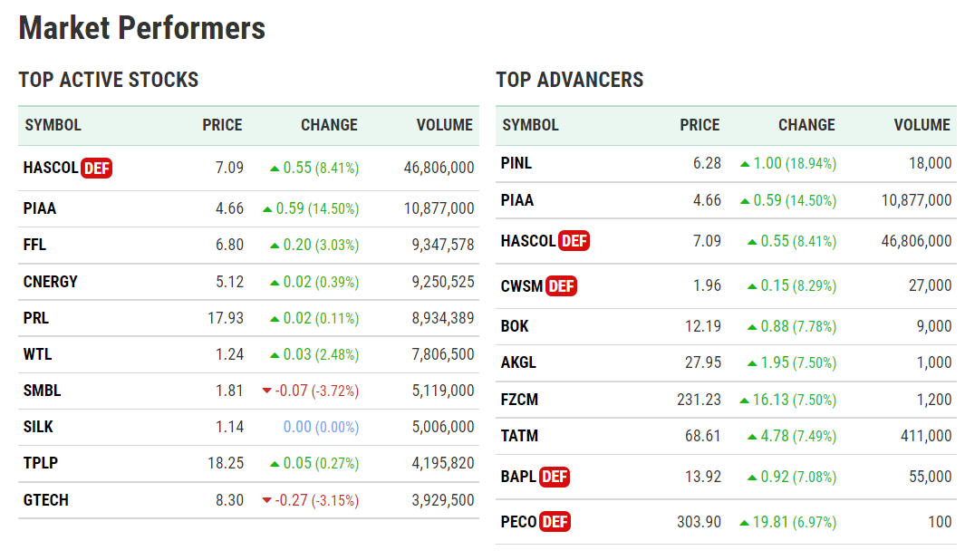Select the FZCM stock symbol link
The image size is (965, 560).
[x=520, y=399]
